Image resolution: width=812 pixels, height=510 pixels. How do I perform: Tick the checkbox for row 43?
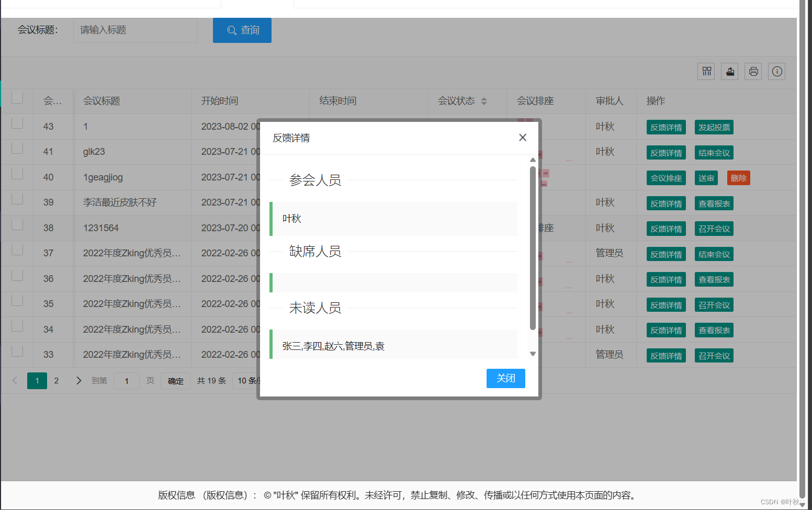coord(17,123)
